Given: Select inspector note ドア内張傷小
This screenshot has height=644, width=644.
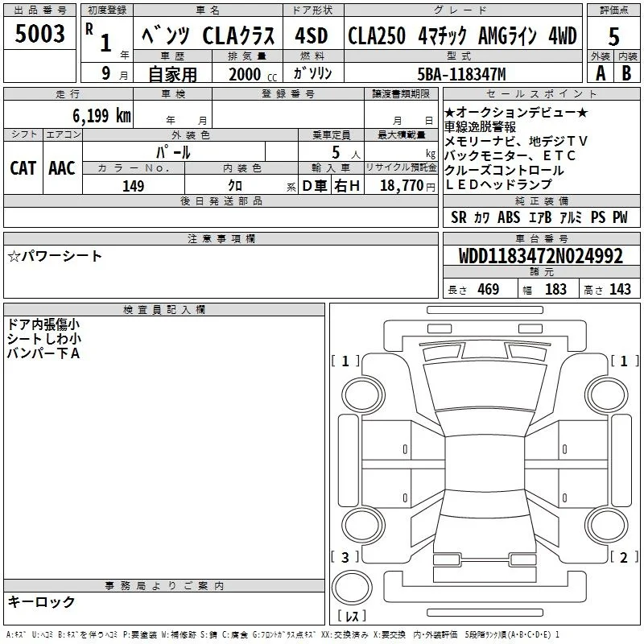Looking at the screenshot, I should pos(43,324).
